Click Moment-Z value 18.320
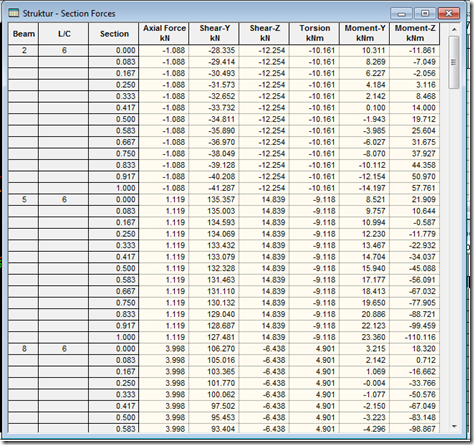Image resolution: width=474 pixels, height=445 pixels. 415,349
